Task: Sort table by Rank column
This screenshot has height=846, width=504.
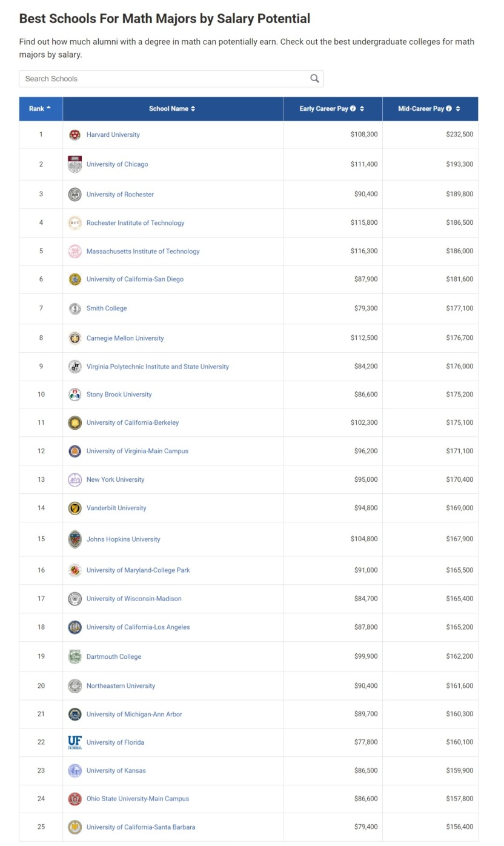Action: 41,109
